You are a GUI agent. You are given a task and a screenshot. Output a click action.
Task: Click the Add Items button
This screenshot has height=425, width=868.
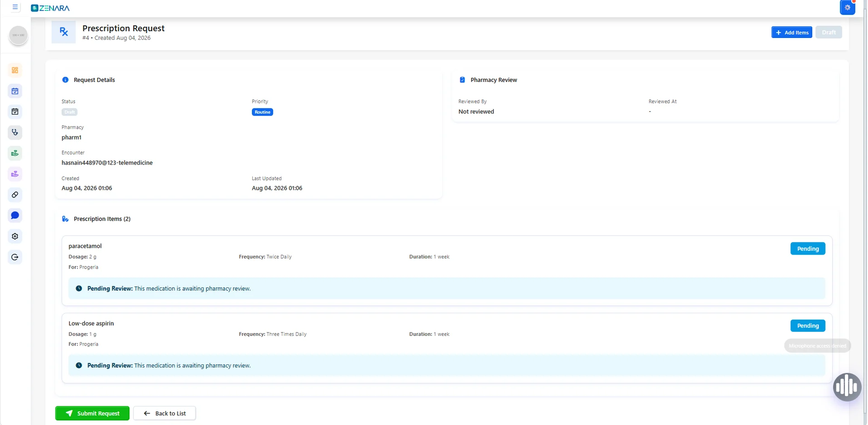[x=792, y=33]
